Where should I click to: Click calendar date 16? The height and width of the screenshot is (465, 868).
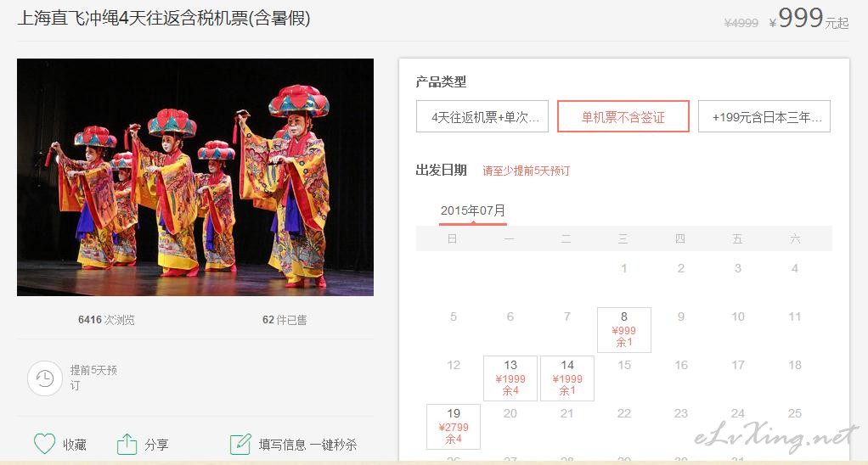(x=681, y=365)
